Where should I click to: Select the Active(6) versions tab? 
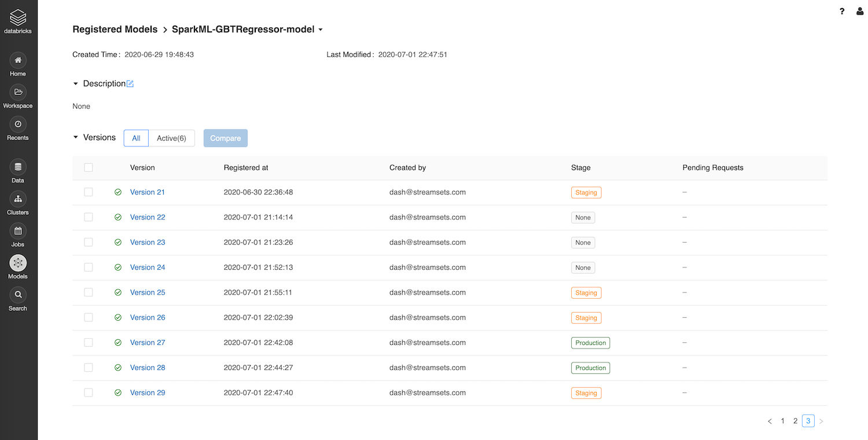pyautogui.click(x=171, y=138)
